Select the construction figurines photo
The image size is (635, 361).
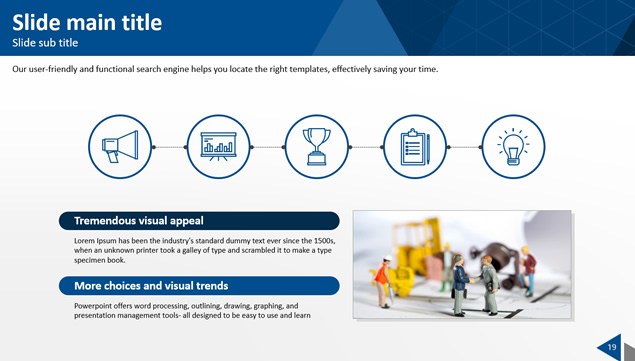[462, 264]
